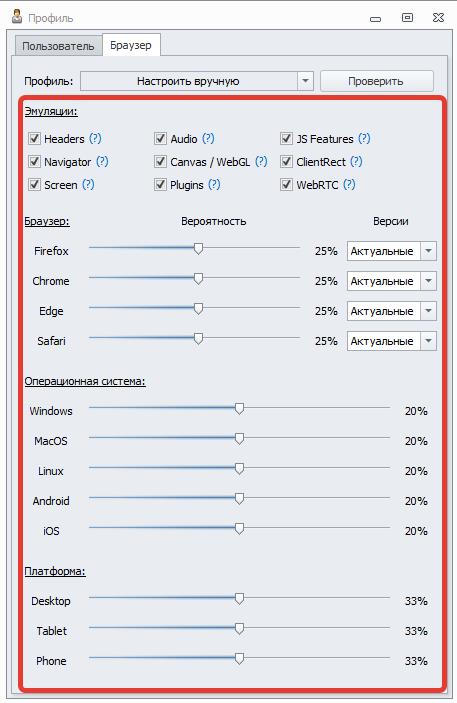This screenshot has height=703, width=457.
Task: Toggle the Screen emulation checkbox
Action: [x=35, y=185]
